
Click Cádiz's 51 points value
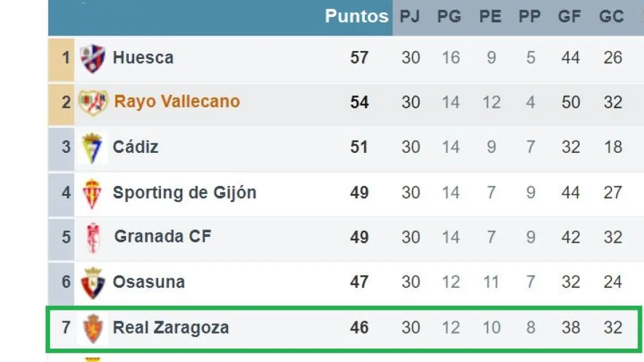click(x=359, y=147)
